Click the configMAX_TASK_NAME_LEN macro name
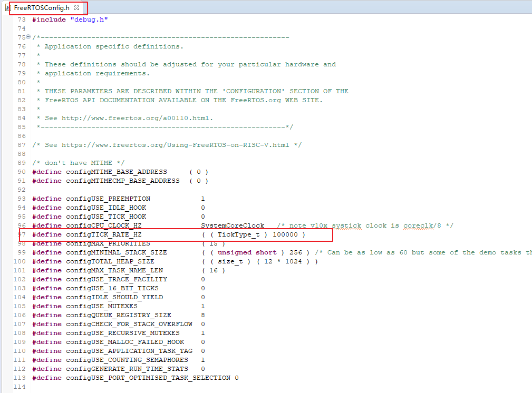This screenshot has width=532, height=393. [x=114, y=270]
